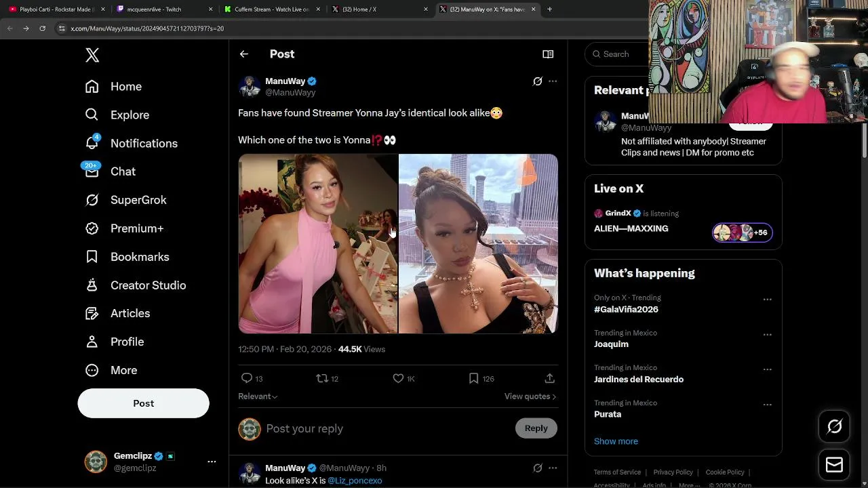
Task: Open Jardines del Recuerdo trend
Action: coord(639,380)
